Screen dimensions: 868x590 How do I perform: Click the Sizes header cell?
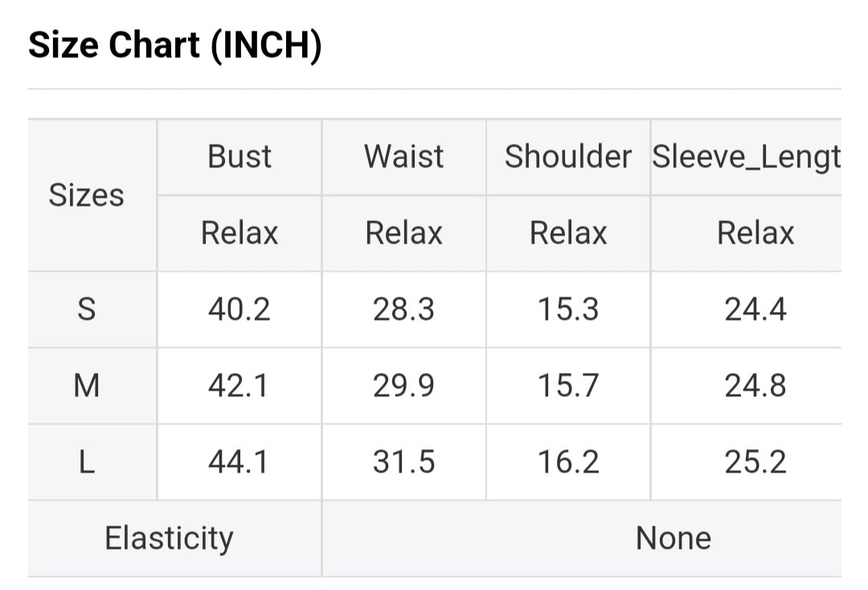click(87, 195)
